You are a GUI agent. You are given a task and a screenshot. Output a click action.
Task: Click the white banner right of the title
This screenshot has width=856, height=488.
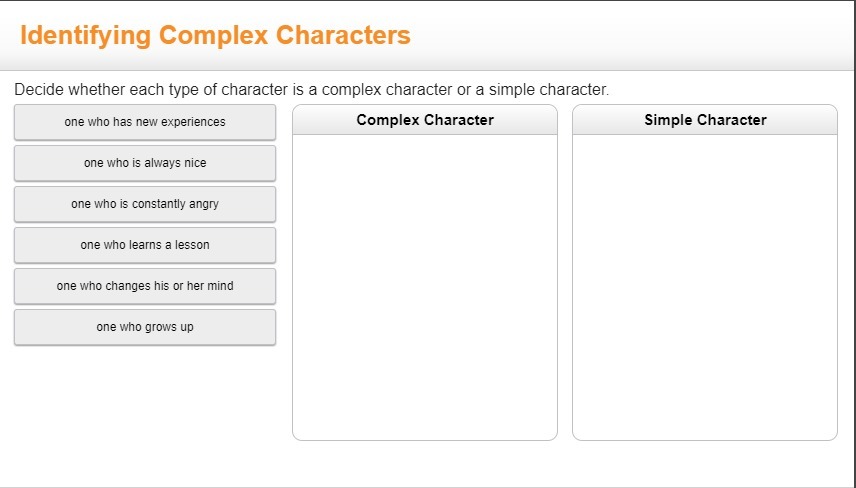click(x=630, y=36)
